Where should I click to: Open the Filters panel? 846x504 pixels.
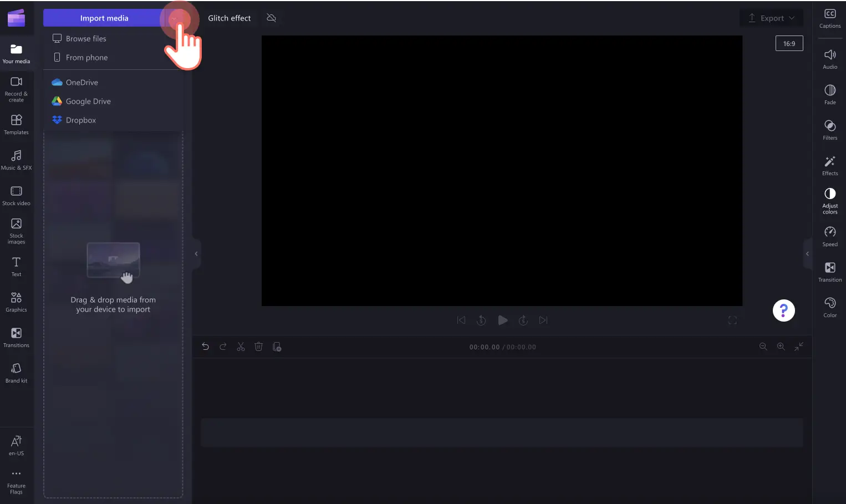[830, 130]
